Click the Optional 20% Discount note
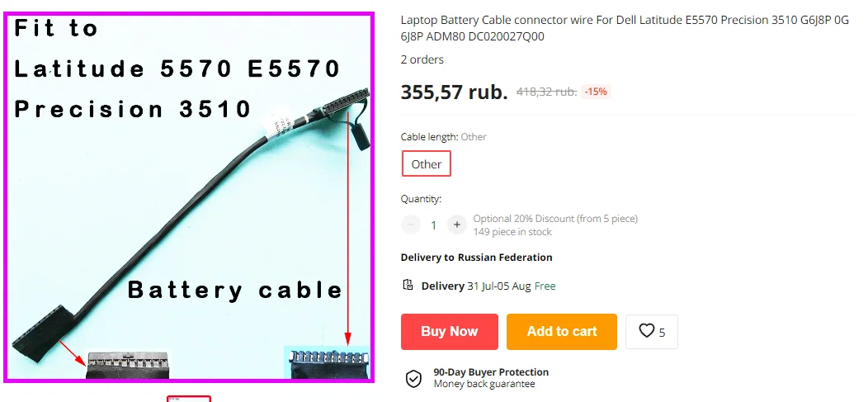 (x=555, y=219)
